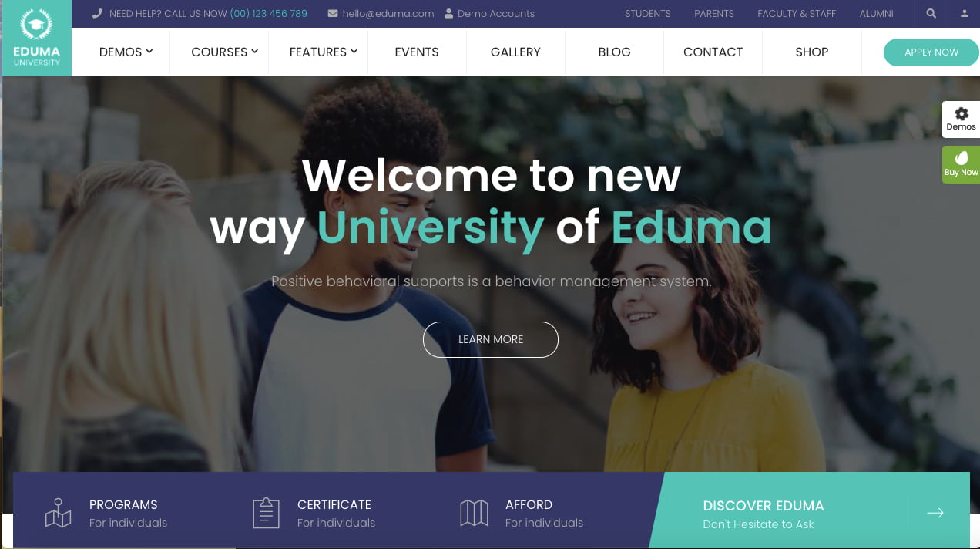The height and width of the screenshot is (549, 980).
Task: Open the Demo Accounts link
Action: click(490, 14)
